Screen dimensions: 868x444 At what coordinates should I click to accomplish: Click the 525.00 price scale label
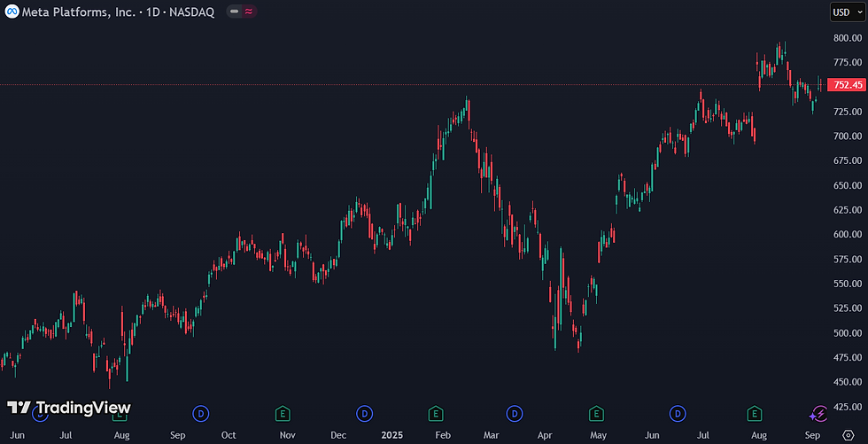[x=849, y=308]
